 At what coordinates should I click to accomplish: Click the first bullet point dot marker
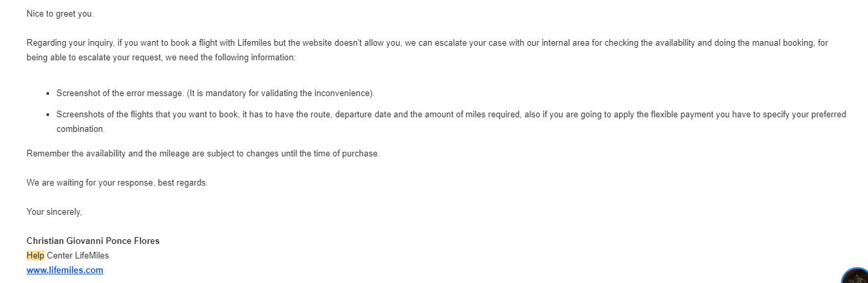[48, 93]
